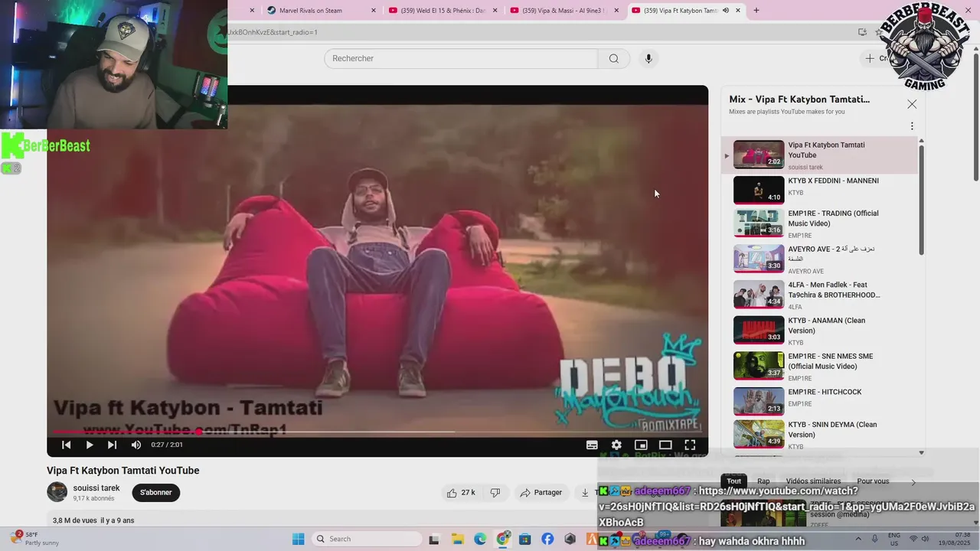The image size is (980, 551).
Task: Play the paused video
Action: click(90, 445)
